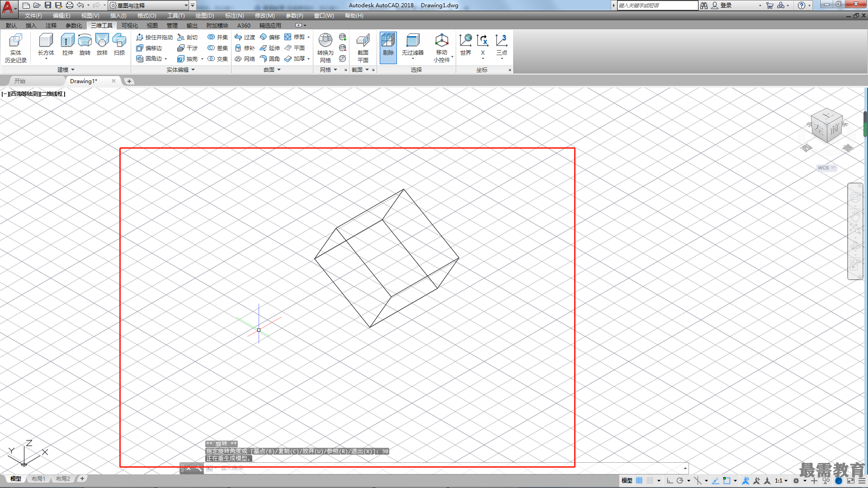This screenshot has height=488, width=868.
Task: Click the 交集 intersect tool
Action: pyautogui.click(x=217, y=59)
